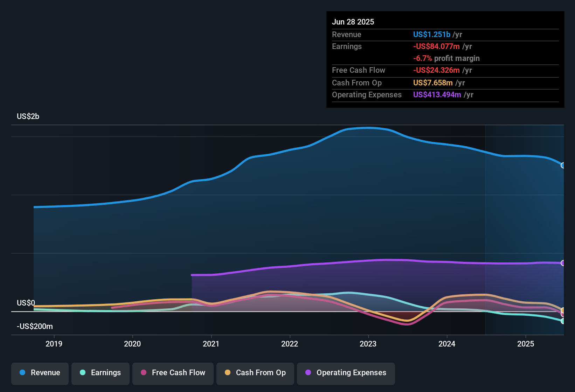Click the US$2b y-axis label
The height and width of the screenshot is (392, 575).
point(28,116)
